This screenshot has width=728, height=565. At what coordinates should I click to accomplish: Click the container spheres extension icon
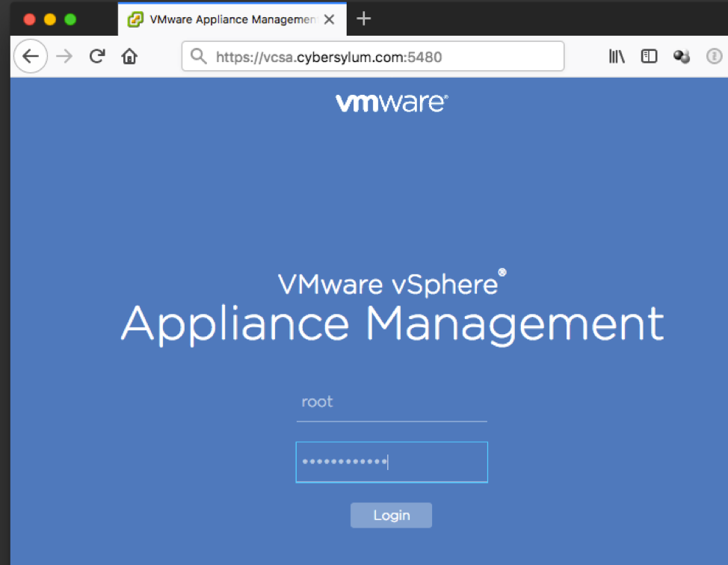click(682, 56)
